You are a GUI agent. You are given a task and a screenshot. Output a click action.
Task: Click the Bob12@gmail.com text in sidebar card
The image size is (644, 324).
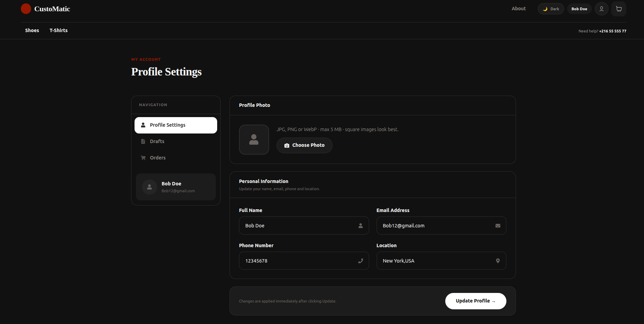pyautogui.click(x=178, y=191)
